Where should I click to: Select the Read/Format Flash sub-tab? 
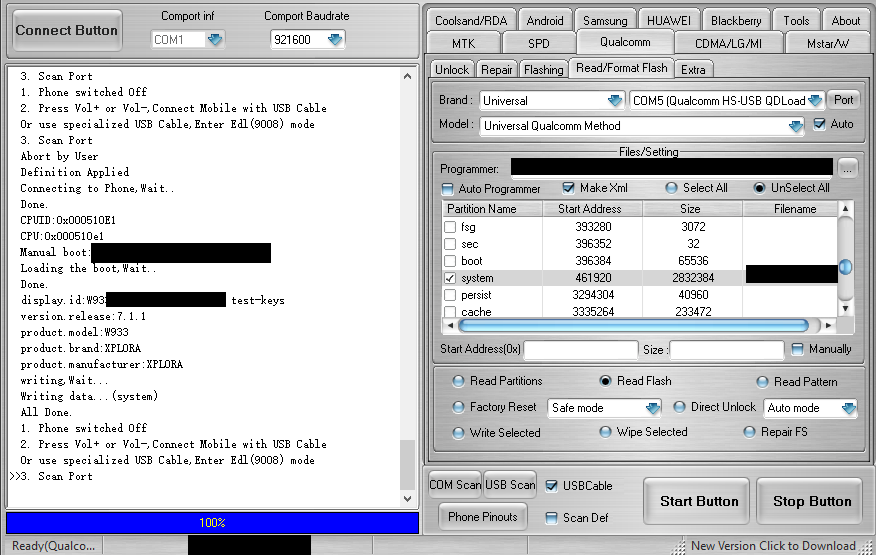point(622,68)
